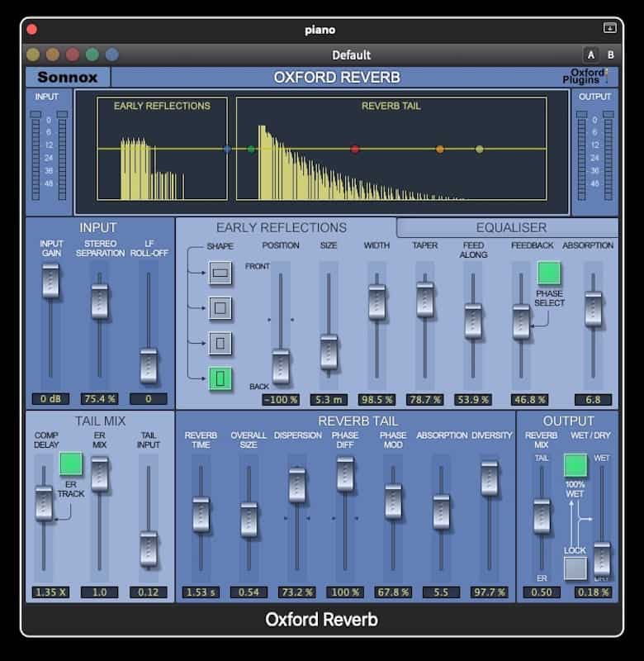Screen dimensions: 644x661
Task: Click the 5.3 m size value field
Action: point(329,400)
